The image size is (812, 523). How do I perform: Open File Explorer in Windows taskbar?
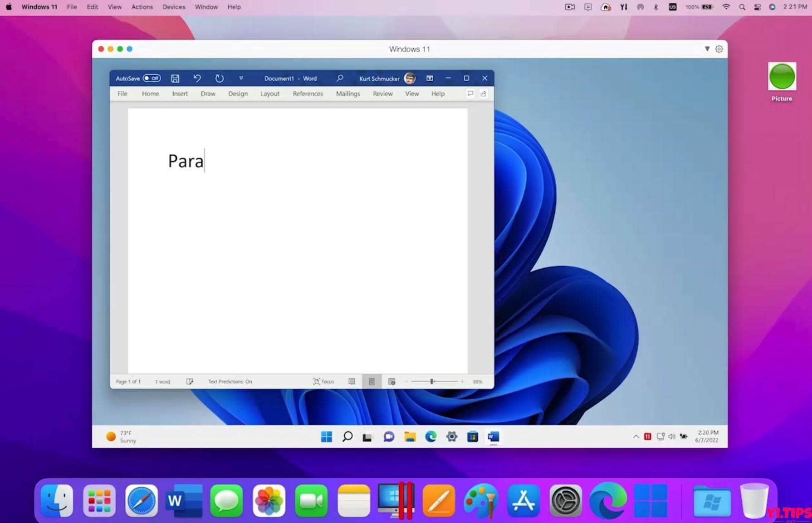[410, 437]
